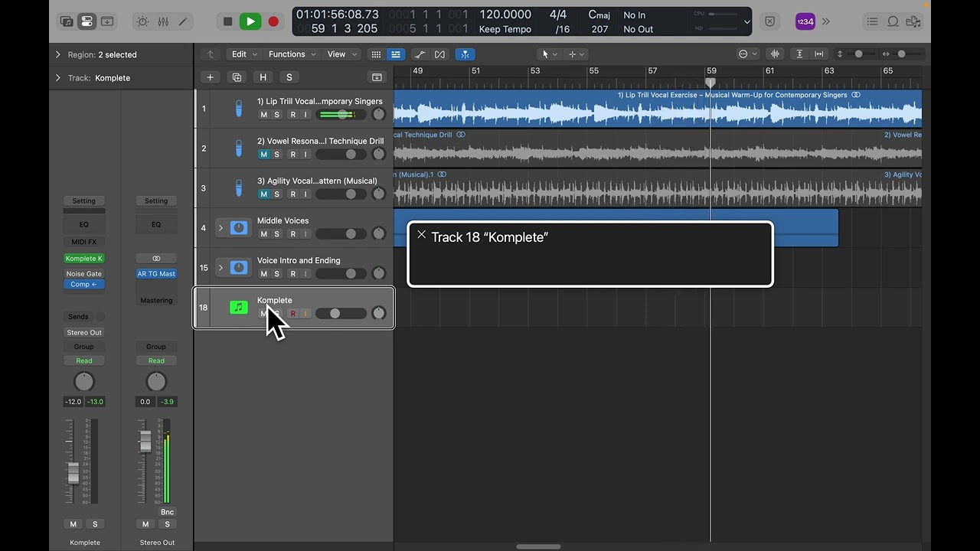
Task: Click the Stereo Out channel volume fader
Action: [x=145, y=440]
